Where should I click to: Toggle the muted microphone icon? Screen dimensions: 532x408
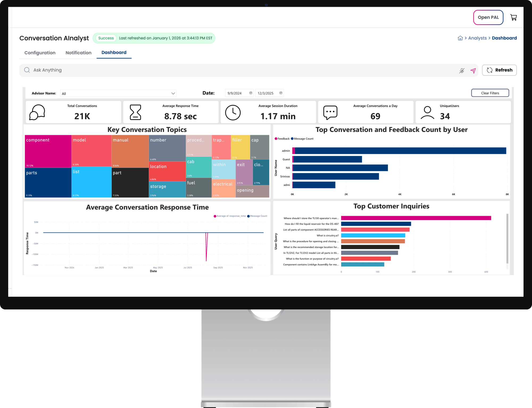click(x=462, y=71)
